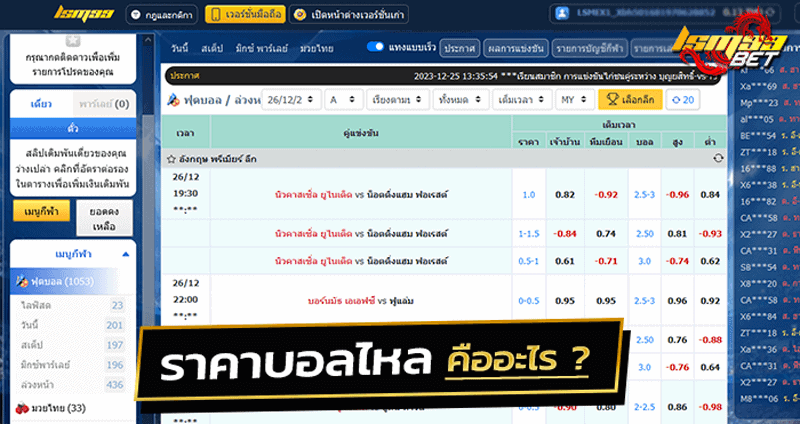Select under odds -0.93
Viewport: 800px width, 424px height.
point(710,234)
